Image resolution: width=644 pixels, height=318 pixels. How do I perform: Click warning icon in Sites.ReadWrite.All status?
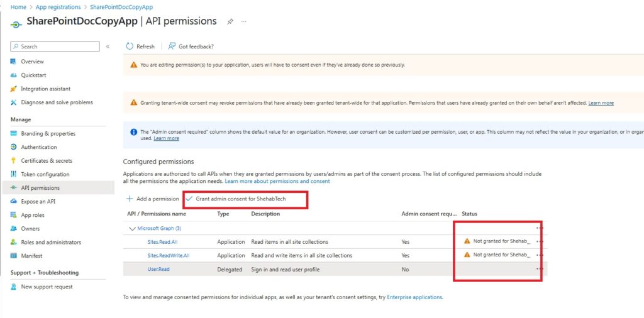click(x=467, y=255)
